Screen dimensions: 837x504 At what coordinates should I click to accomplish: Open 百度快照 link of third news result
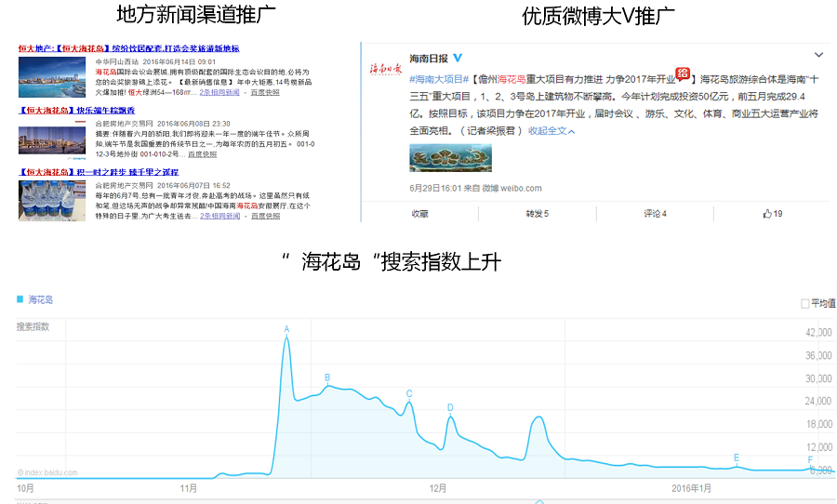265,217
